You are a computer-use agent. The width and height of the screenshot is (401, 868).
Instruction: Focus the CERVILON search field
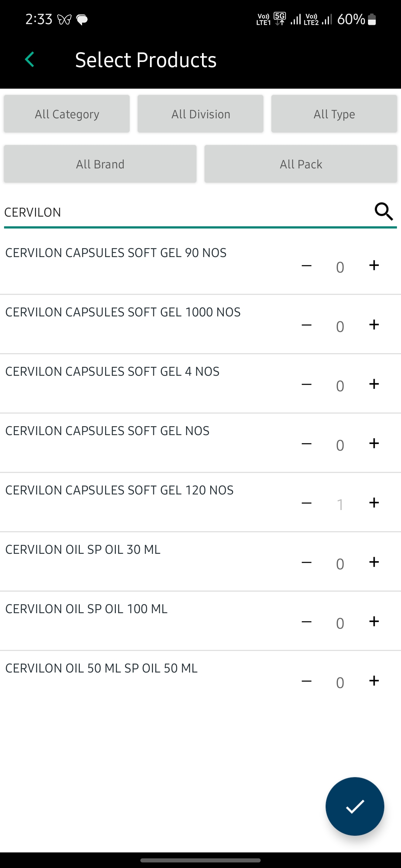point(186,212)
